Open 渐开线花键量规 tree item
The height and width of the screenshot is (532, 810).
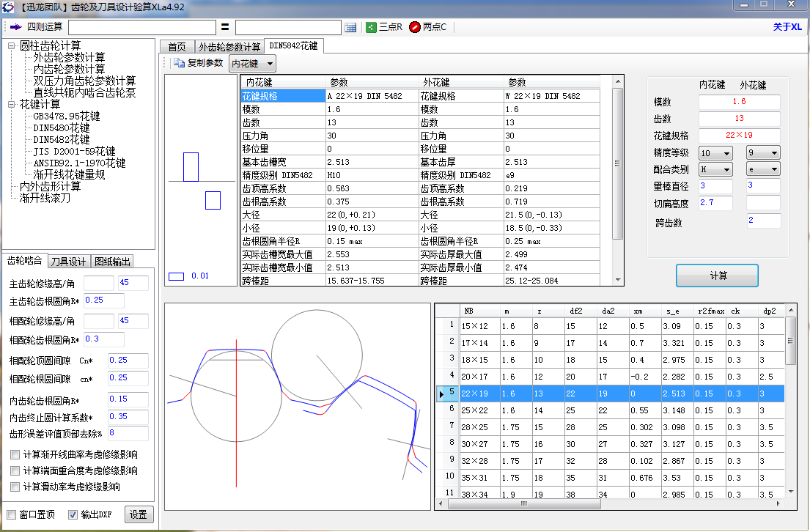(69, 175)
